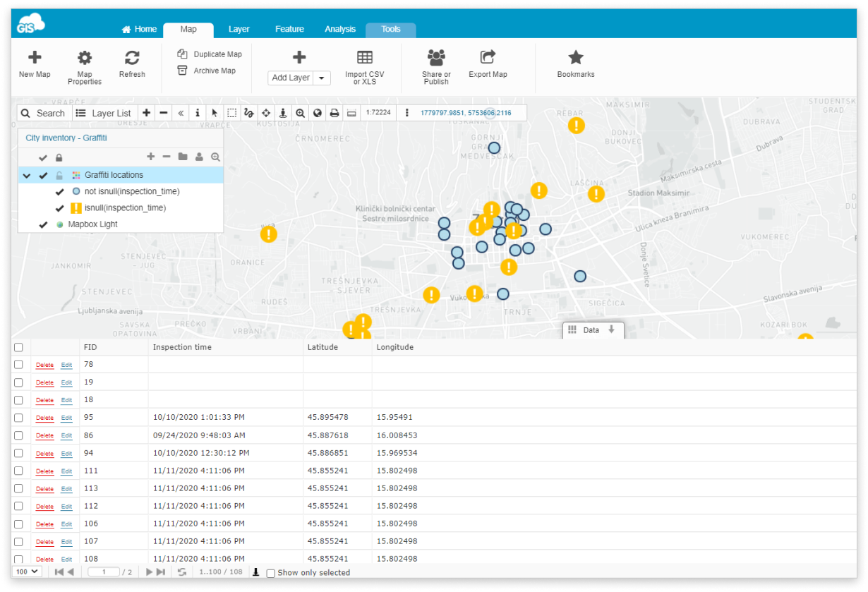Select the map zoom in tool
The image size is (868, 592).
(300, 113)
